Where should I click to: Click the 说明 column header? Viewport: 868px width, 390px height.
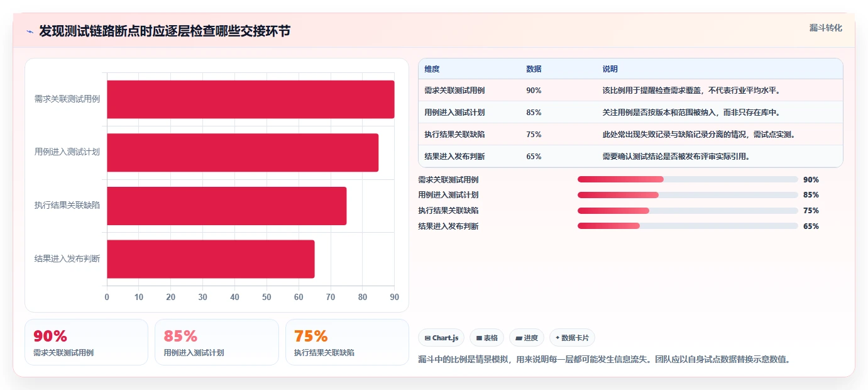point(610,69)
